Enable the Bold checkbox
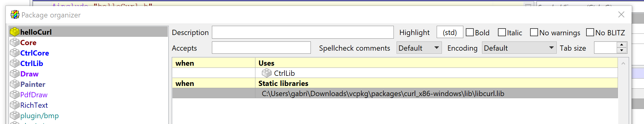This screenshot has width=644, height=124. click(470, 32)
